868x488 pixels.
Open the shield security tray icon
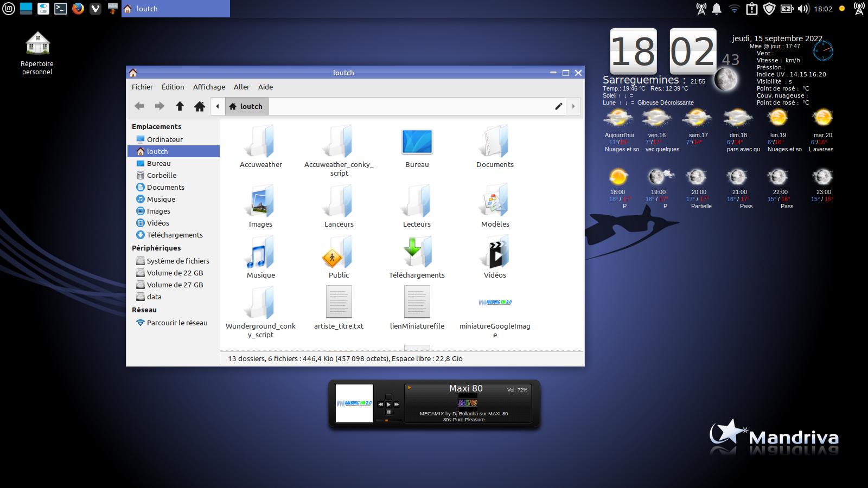point(769,9)
